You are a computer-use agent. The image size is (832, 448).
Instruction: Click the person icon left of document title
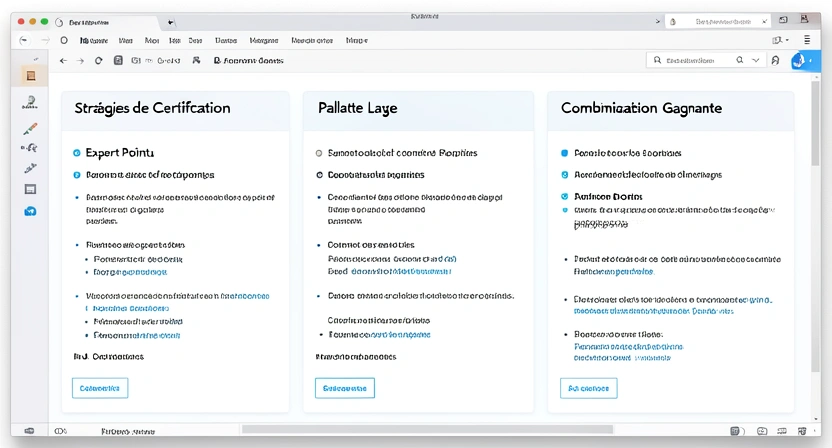pos(196,61)
